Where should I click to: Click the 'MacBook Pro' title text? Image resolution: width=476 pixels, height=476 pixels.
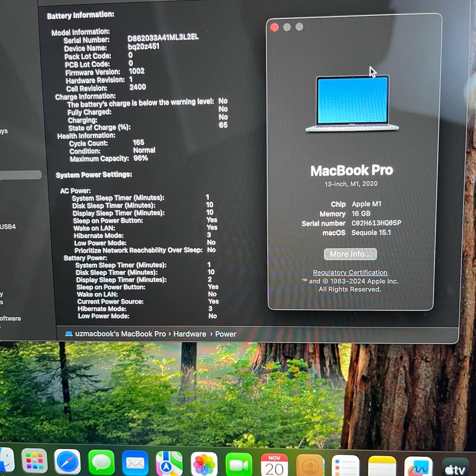tap(352, 171)
